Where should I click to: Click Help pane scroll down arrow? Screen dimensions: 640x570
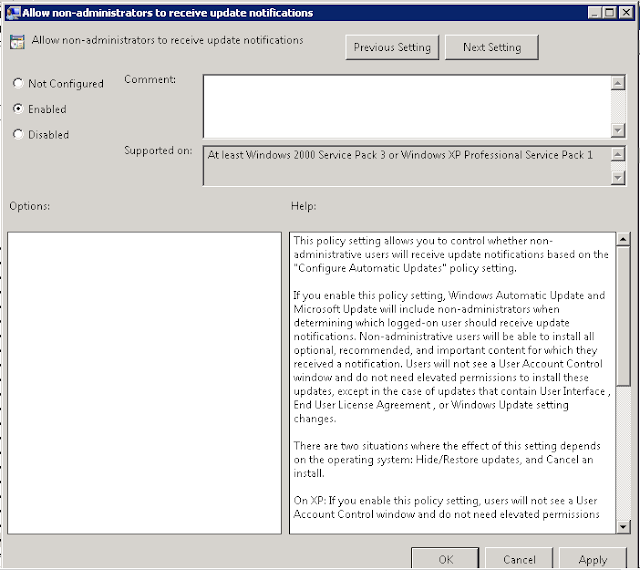[x=623, y=527]
